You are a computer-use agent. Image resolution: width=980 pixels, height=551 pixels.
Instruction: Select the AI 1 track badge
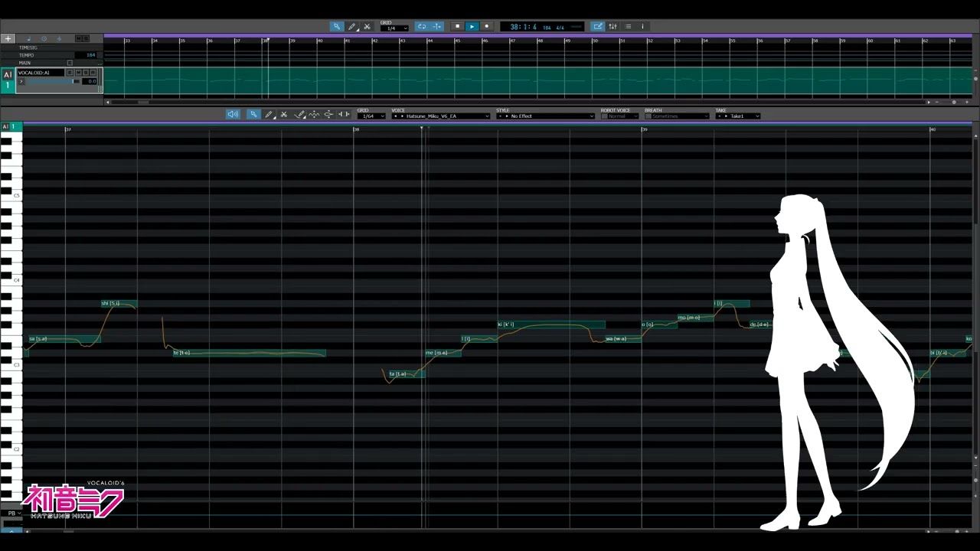click(x=8, y=80)
